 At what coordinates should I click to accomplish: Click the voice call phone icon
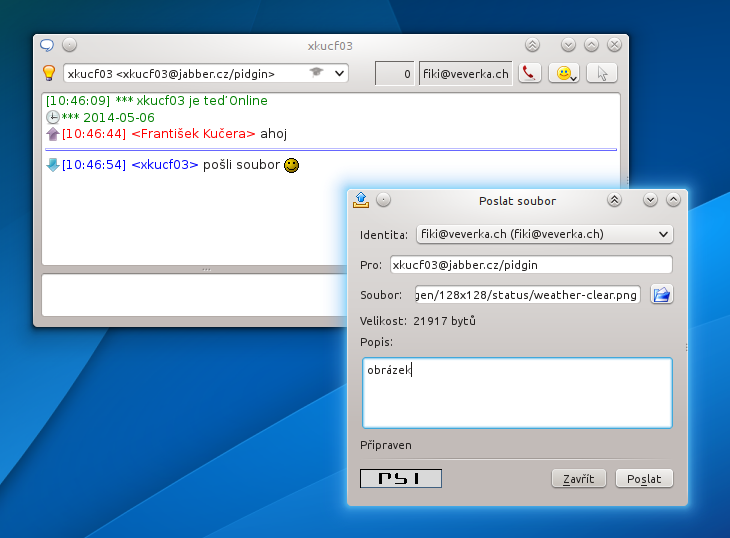[x=529, y=73]
